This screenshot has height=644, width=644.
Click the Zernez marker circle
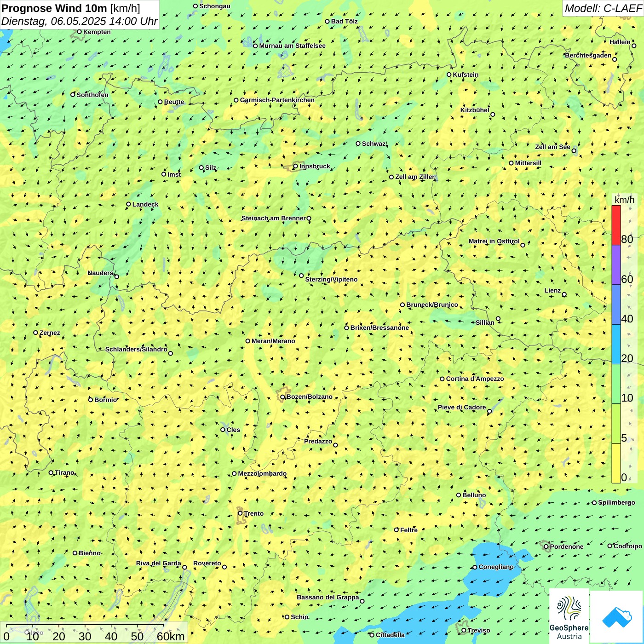(36, 333)
